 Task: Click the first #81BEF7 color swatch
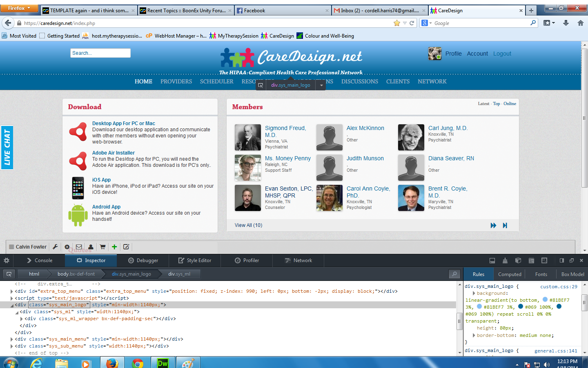tap(545, 300)
